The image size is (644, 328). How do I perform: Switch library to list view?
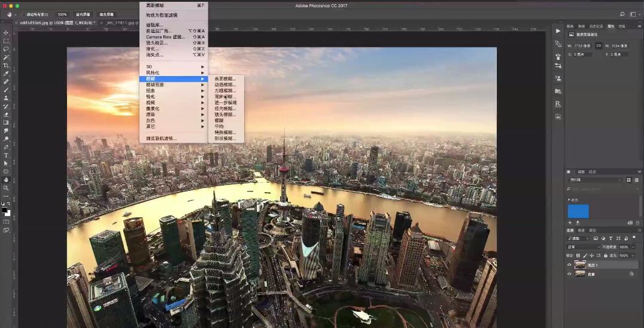(x=637, y=180)
